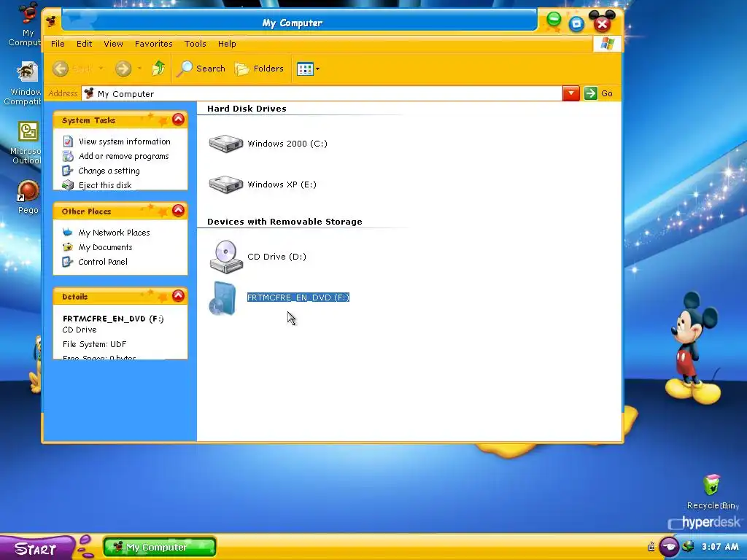Screen dimensions: 747x560
Task: Click the Mickey icon in address bar
Action: 89,93
